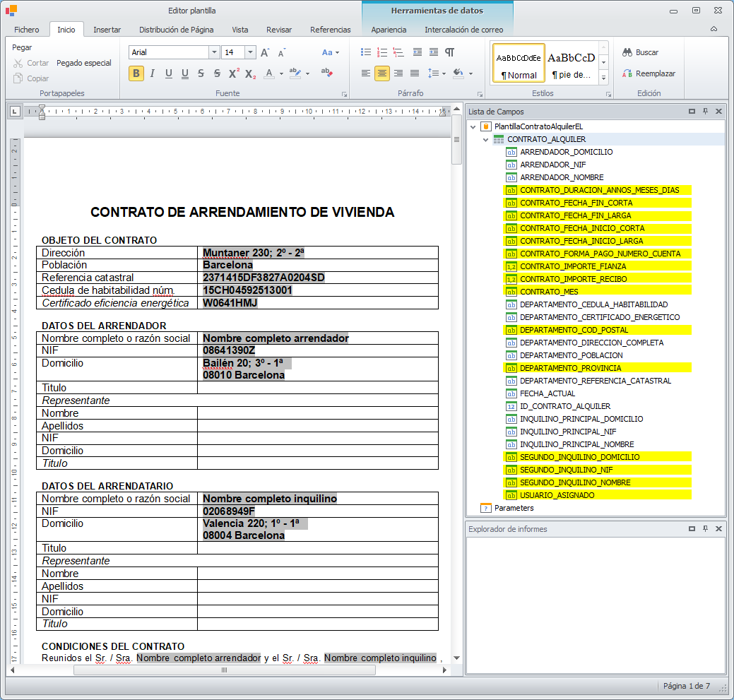Screen dimensions: 734x700
Task: Click the Pegado especial button
Action: tap(84, 63)
